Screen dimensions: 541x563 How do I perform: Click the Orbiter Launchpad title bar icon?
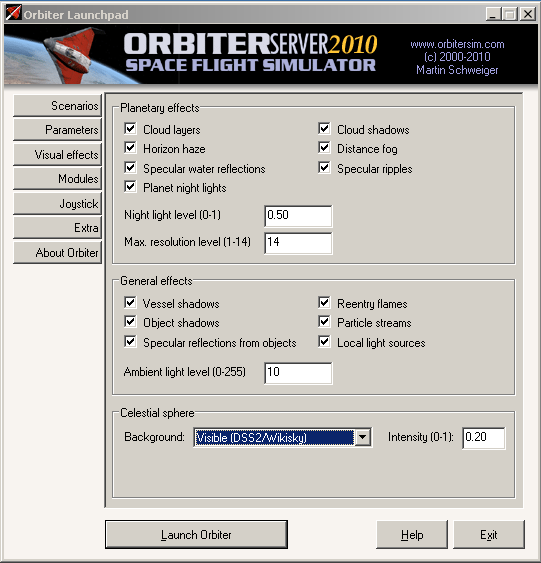13,13
